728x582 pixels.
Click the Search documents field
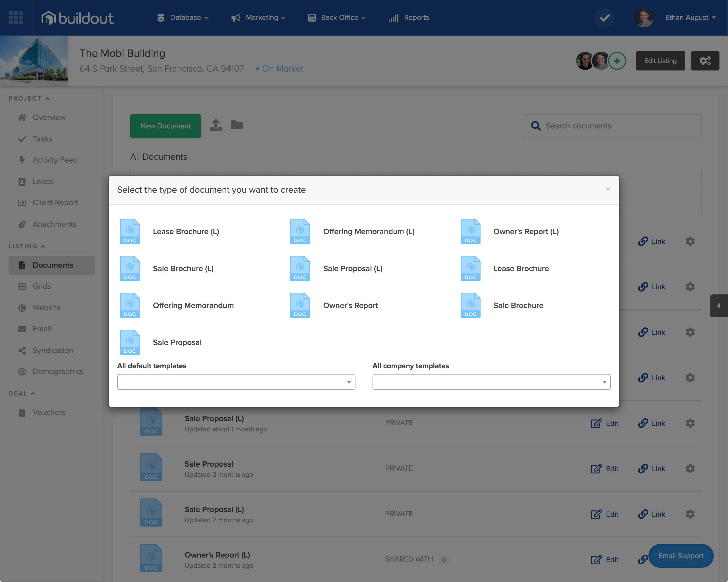pyautogui.click(x=612, y=126)
